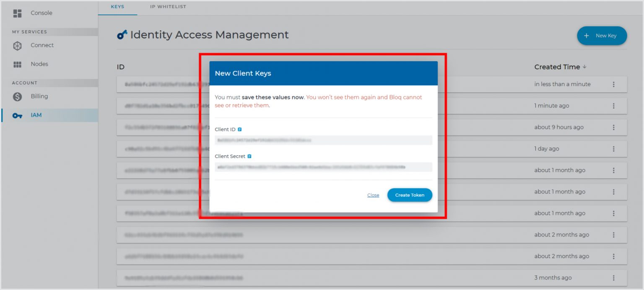Select the Nodes service icon
This screenshot has width=644, height=290.
coord(17,64)
